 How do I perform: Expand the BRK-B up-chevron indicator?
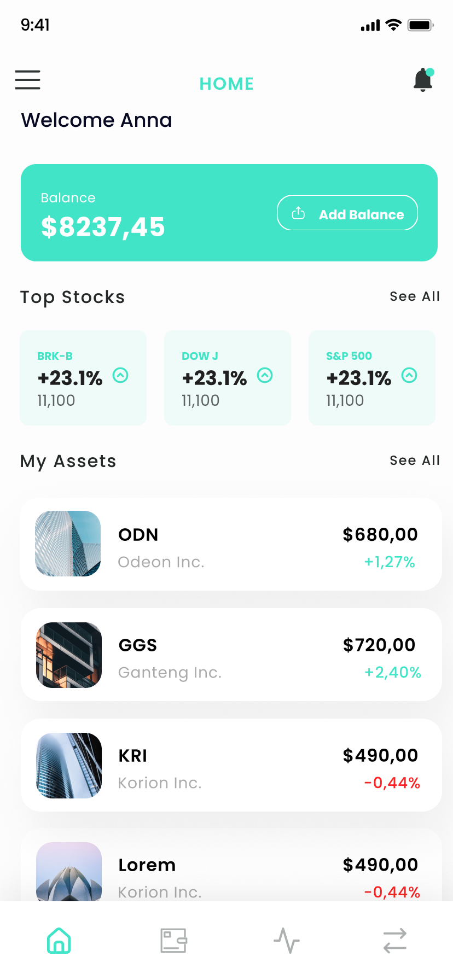tap(120, 375)
